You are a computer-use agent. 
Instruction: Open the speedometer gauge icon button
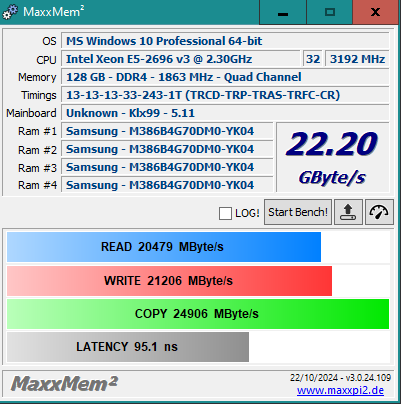[x=379, y=212]
